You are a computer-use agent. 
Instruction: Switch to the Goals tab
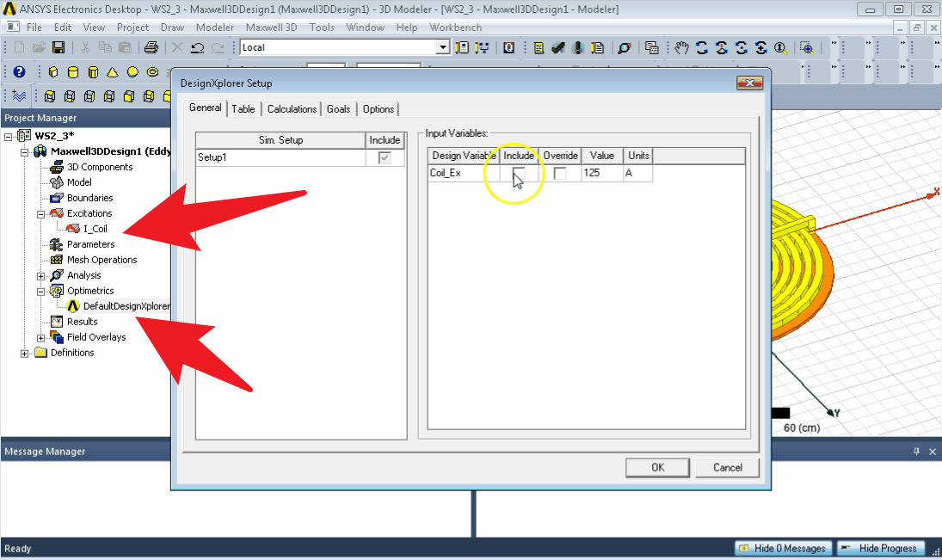click(338, 108)
